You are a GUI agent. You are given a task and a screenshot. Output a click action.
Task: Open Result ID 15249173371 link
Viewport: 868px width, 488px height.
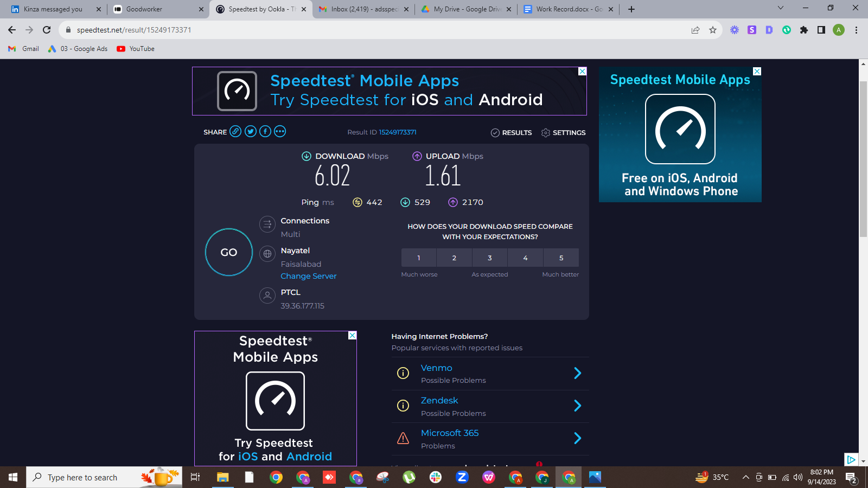point(398,132)
